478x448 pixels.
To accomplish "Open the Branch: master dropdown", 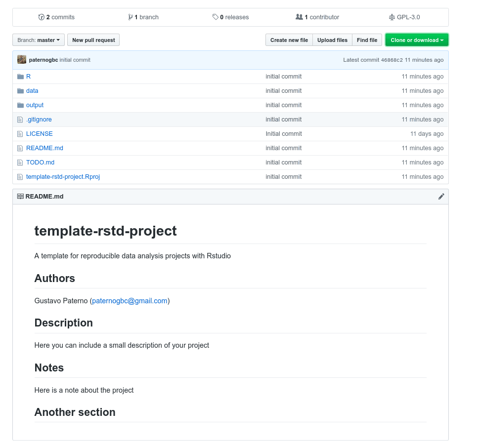I will coord(39,40).
